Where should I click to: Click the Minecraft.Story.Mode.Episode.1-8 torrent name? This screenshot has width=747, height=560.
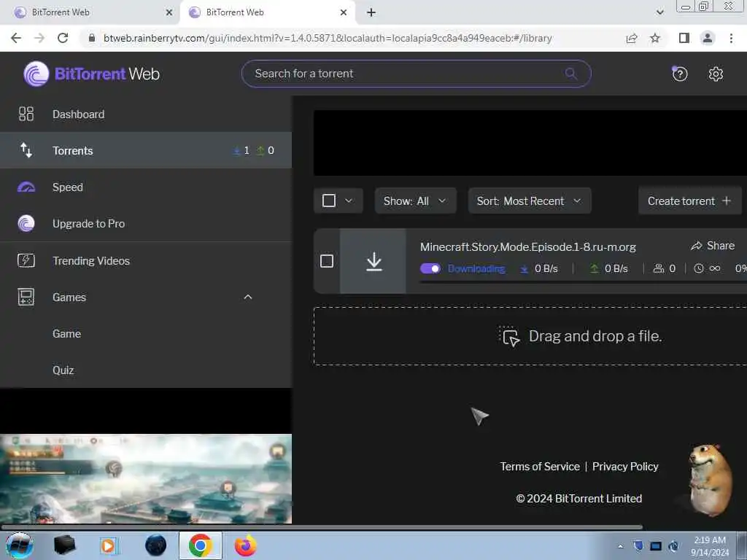point(528,246)
